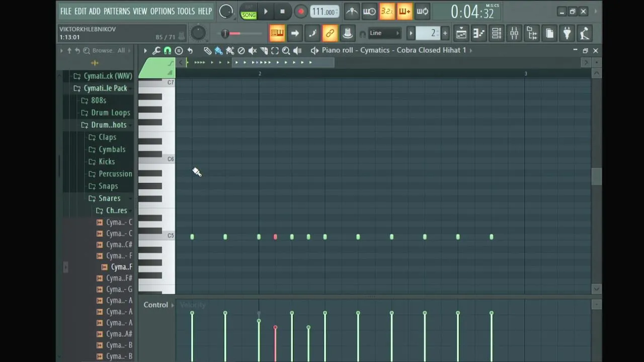Click the piano roll vertical scrollbar
Image resolution: width=644 pixels, height=362 pixels.
(596, 176)
